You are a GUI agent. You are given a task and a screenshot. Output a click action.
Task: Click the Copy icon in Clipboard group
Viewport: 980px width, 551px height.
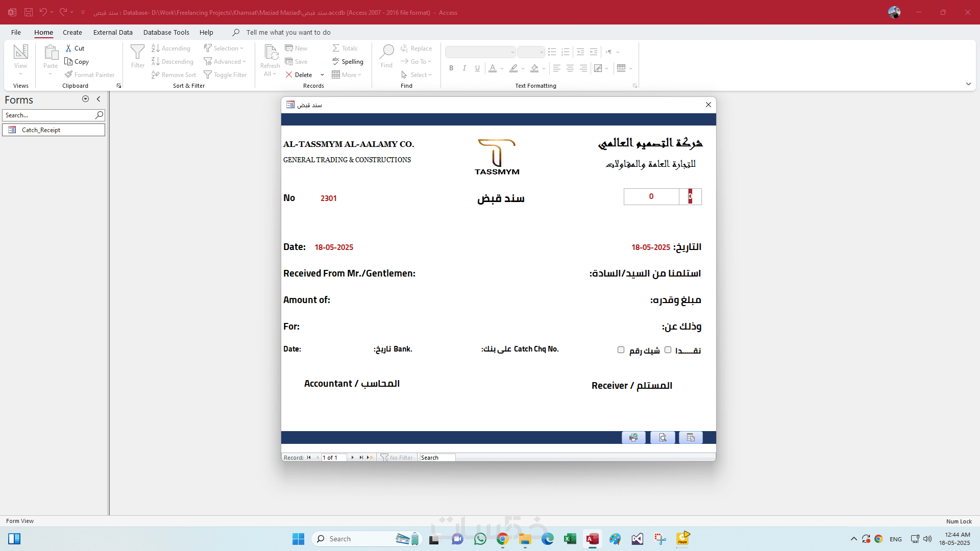68,61
